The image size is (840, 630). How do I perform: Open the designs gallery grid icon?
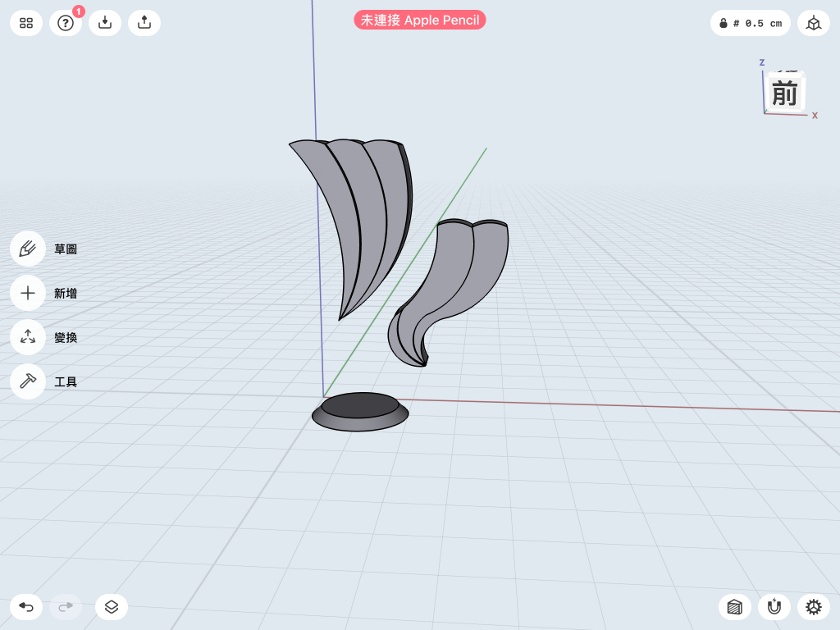26,23
